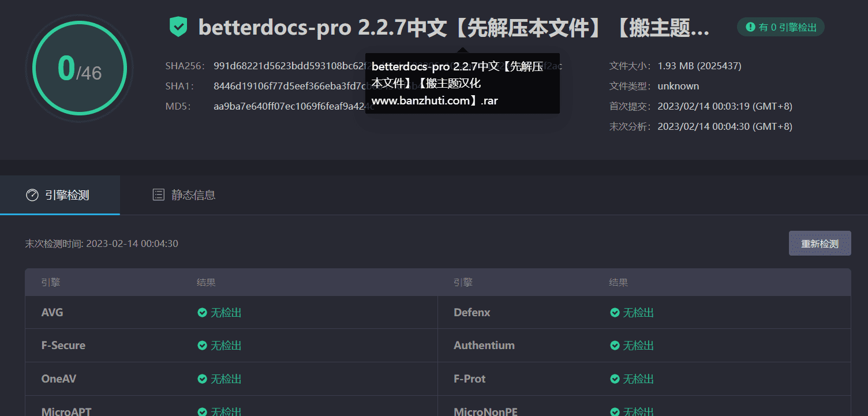Image resolution: width=868 pixels, height=416 pixels.
Task: Click the MicroNonPE engine name
Action: coord(486,411)
